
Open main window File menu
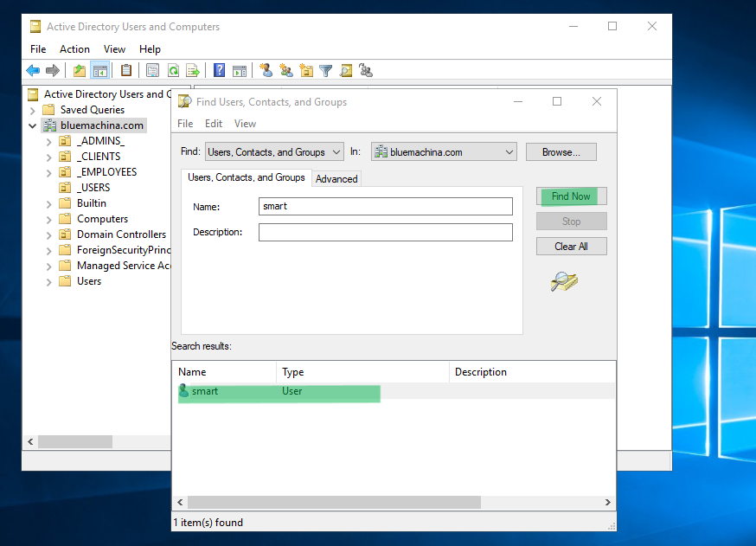(x=38, y=49)
